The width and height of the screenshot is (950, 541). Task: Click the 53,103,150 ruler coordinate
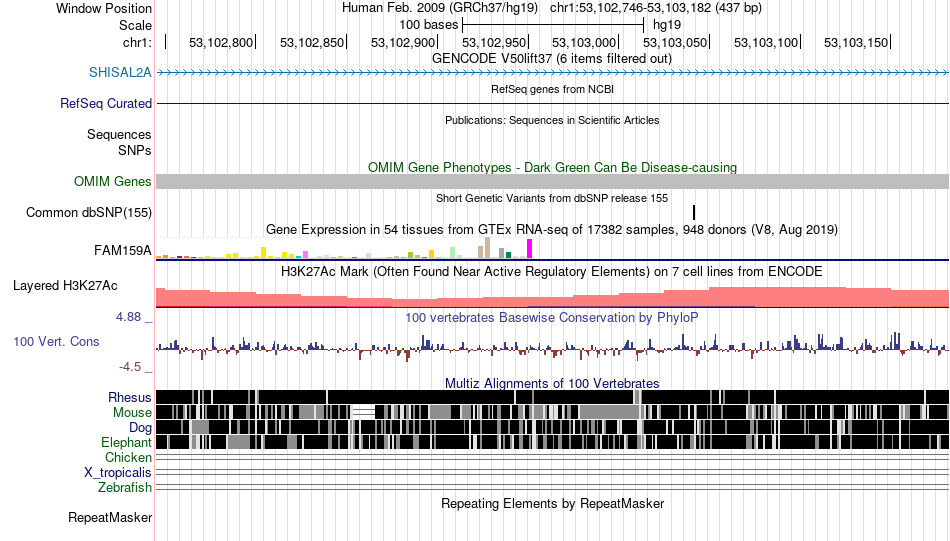(856, 42)
